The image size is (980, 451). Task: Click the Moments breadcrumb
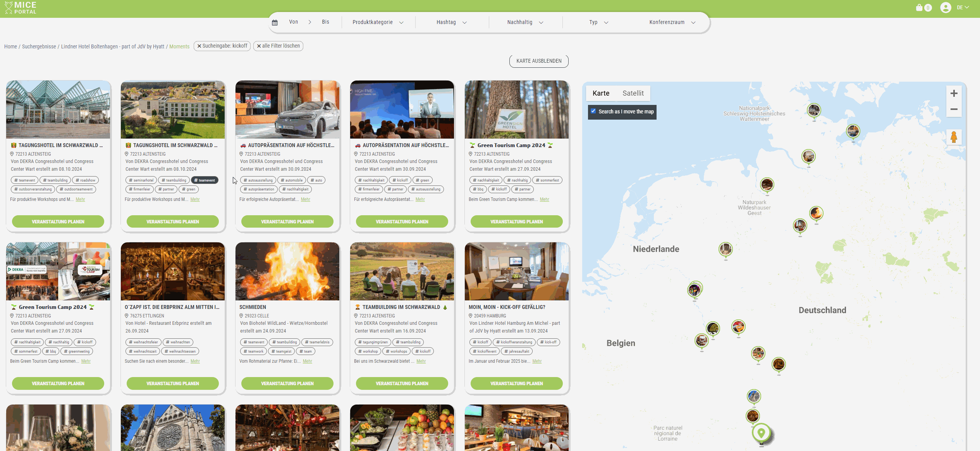(x=179, y=46)
